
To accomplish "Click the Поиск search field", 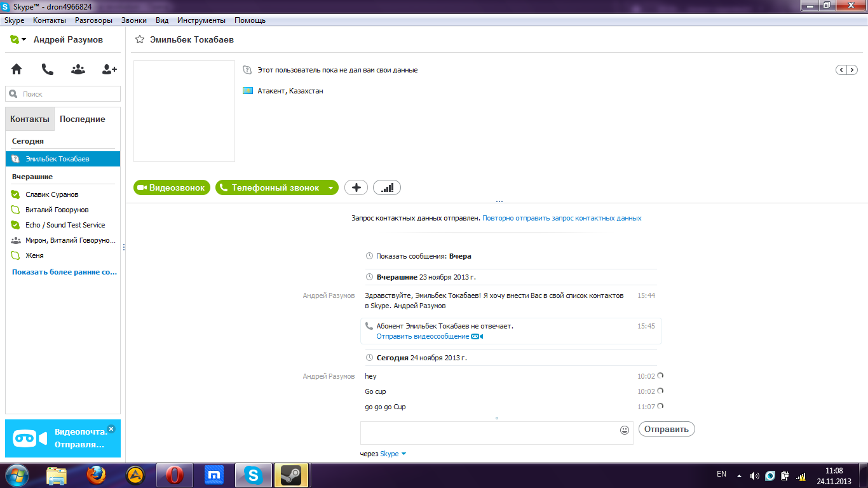I will click(63, 94).
